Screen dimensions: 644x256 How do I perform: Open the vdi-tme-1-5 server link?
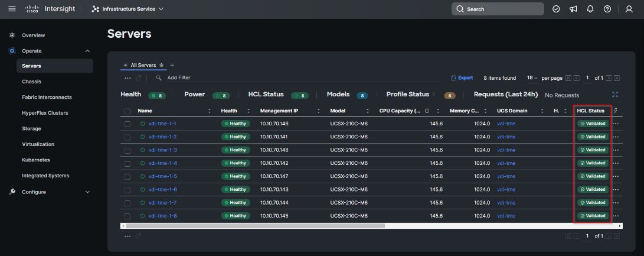click(x=162, y=176)
